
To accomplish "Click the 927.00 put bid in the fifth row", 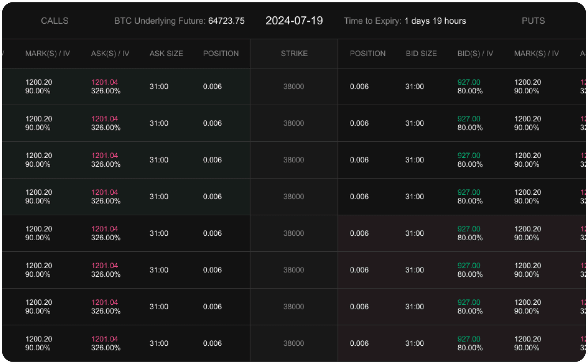I will 469,229.
